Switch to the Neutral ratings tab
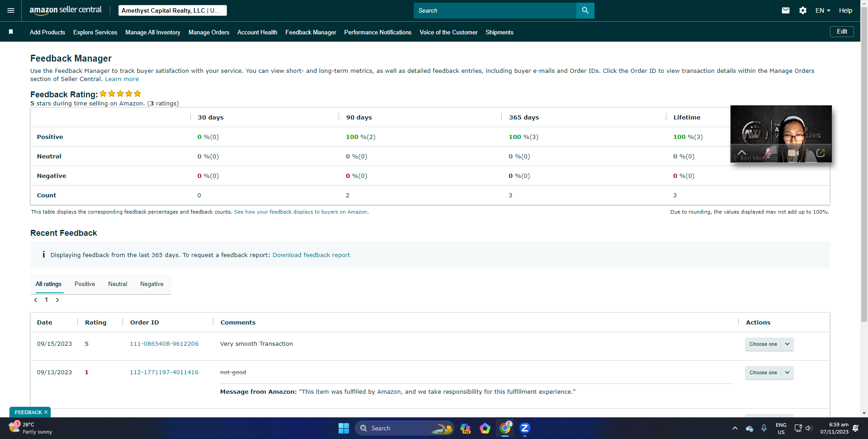This screenshot has width=868, height=439. pos(118,284)
